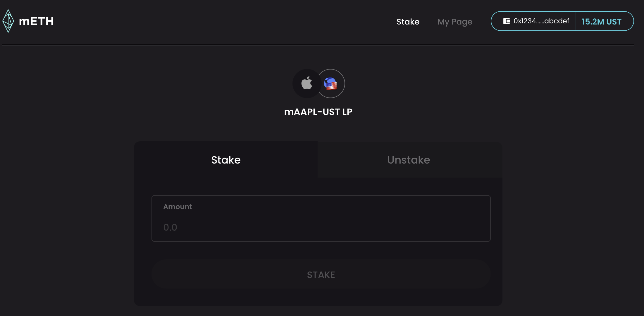Click the wallet icon beside the address

coord(507,21)
